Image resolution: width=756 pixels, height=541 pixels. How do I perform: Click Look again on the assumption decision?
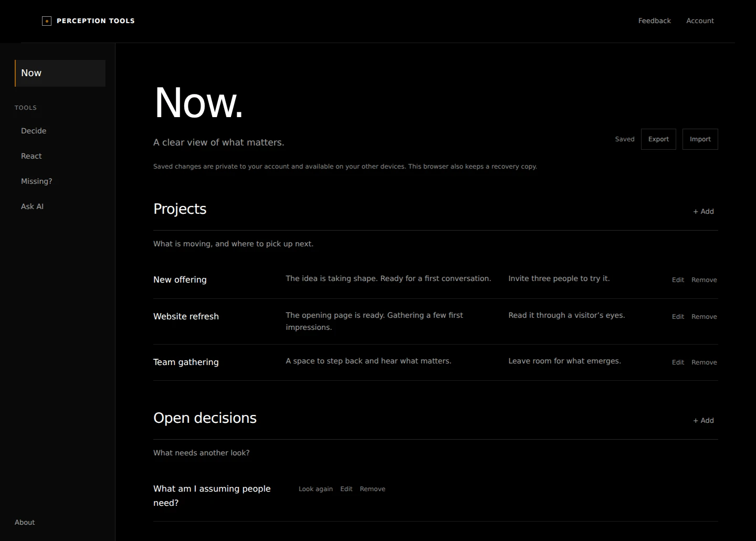tap(316, 489)
